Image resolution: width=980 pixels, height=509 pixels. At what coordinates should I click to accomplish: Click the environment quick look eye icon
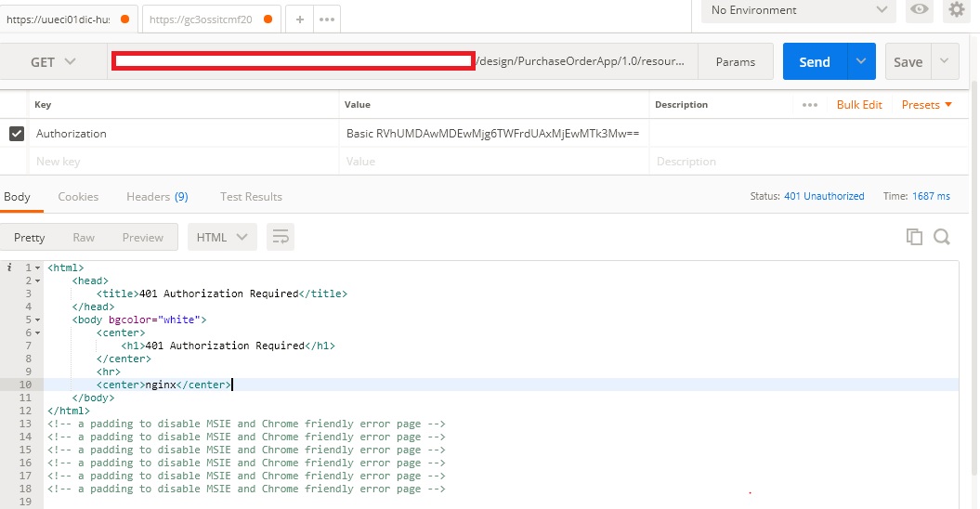point(920,10)
